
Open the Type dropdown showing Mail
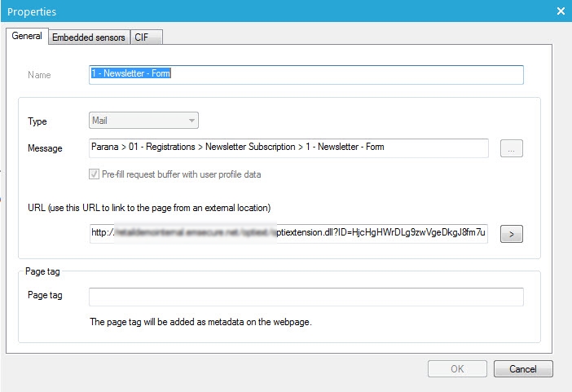tap(143, 121)
